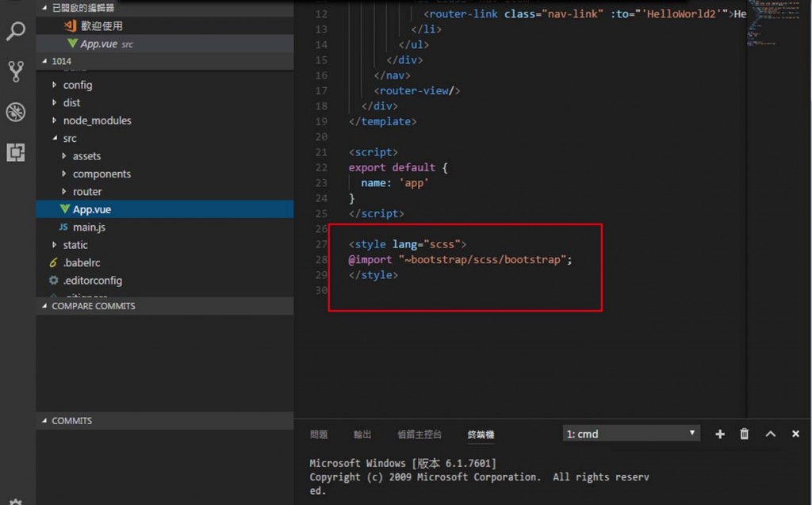Select App.vue in open editors list
This screenshot has width=812, height=505.
coord(165,44)
